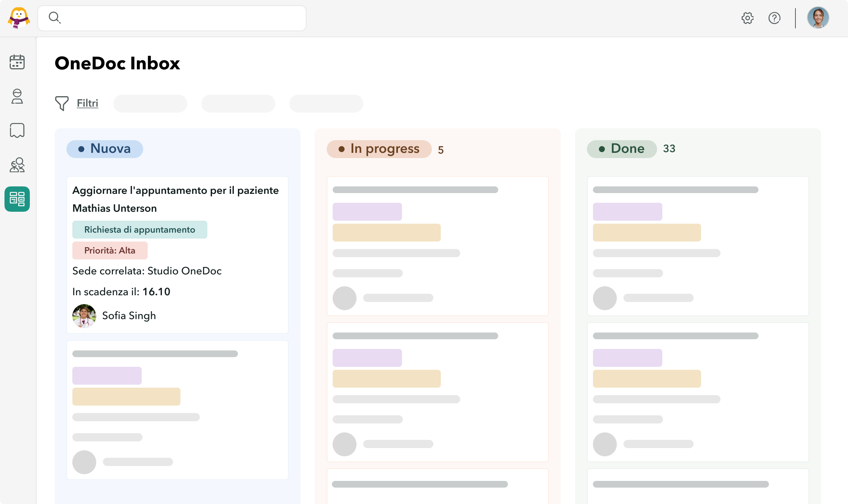Open the Filtri link
The height and width of the screenshot is (504, 848).
(x=87, y=103)
